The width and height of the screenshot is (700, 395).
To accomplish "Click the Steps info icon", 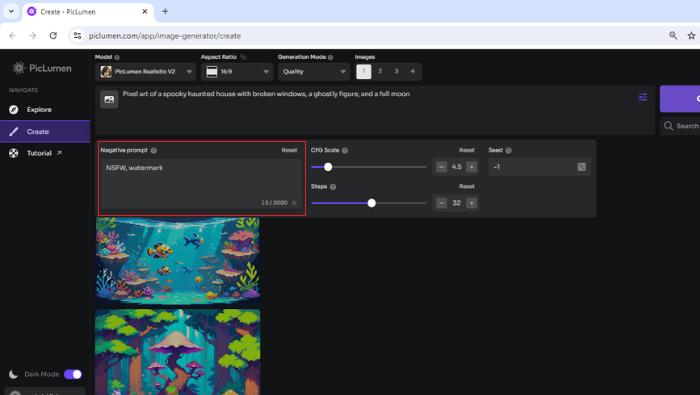I will [333, 187].
